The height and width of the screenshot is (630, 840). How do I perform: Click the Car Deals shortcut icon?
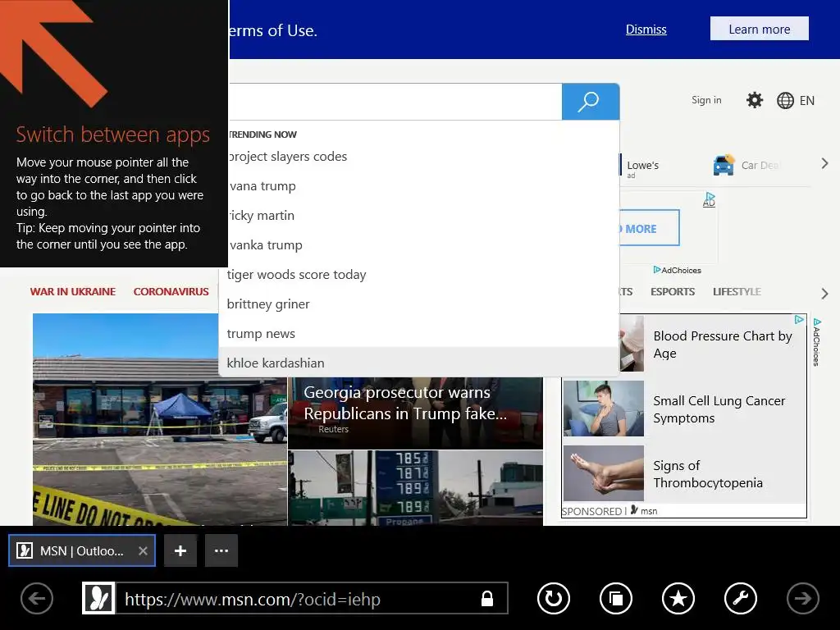(724, 165)
